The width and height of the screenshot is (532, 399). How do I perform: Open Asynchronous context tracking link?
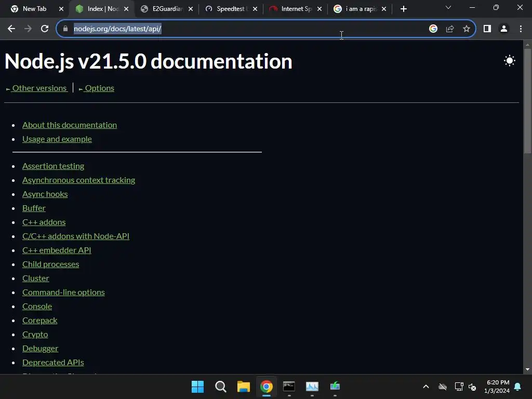(x=79, y=180)
